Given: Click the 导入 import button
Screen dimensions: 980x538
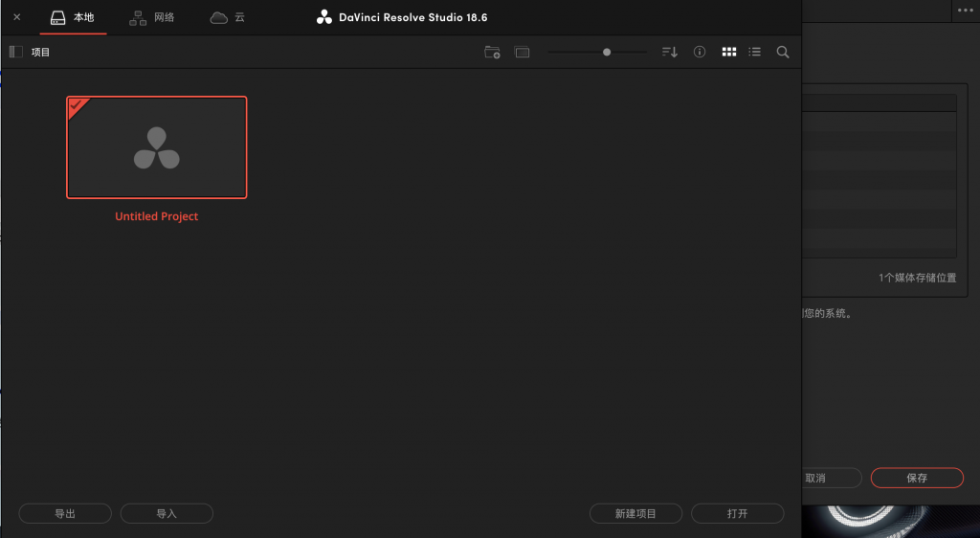Looking at the screenshot, I should click(167, 514).
